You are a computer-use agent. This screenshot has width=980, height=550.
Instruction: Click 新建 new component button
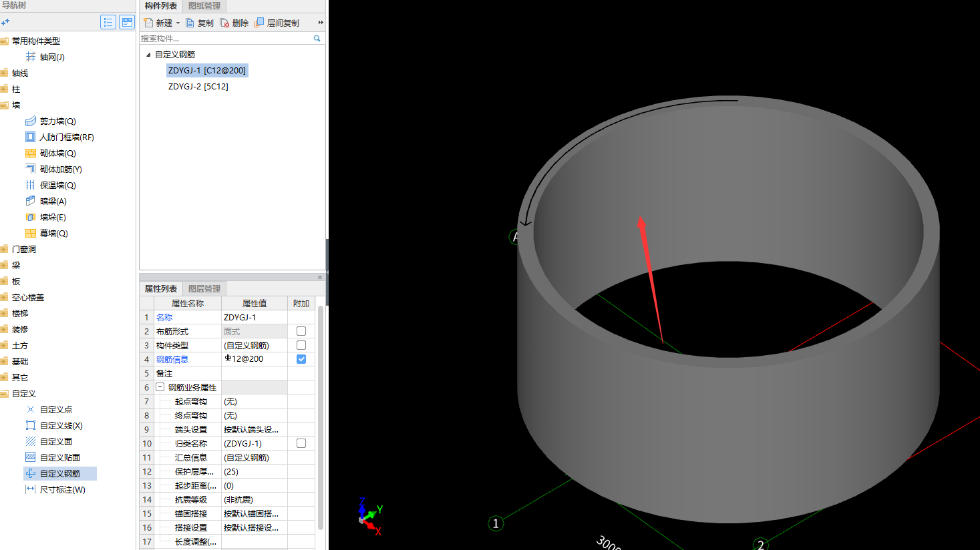coord(158,23)
